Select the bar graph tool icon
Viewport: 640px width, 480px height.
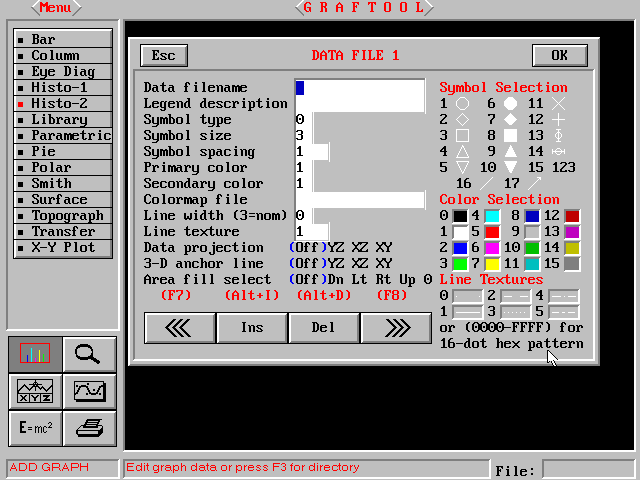(x=35, y=353)
